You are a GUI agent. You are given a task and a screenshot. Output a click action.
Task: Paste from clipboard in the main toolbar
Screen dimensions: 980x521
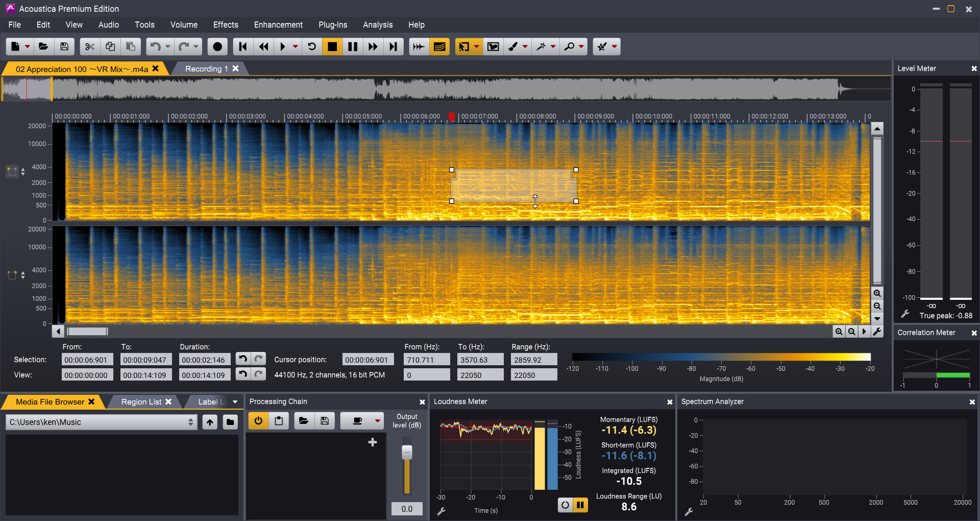[x=131, y=46]
